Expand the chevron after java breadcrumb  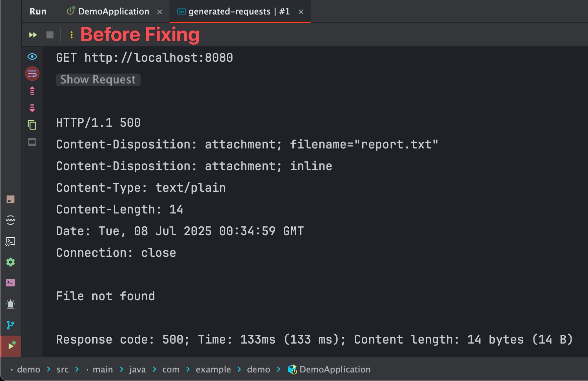point(155,369)
